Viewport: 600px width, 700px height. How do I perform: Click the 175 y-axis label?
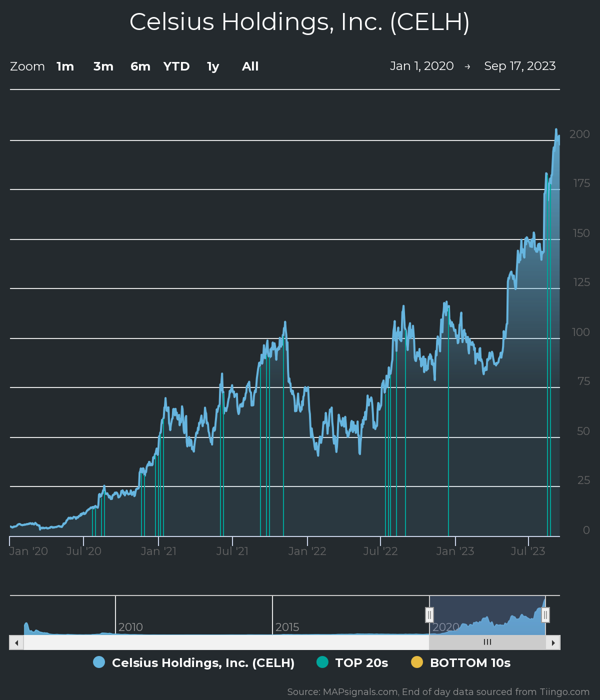[581, 183]
